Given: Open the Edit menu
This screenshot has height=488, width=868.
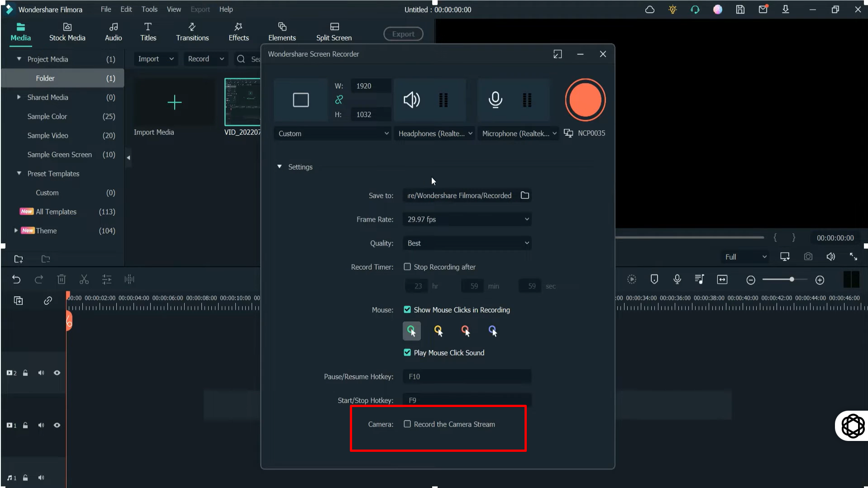Looking at the screenshot, I should click(126, 9).
